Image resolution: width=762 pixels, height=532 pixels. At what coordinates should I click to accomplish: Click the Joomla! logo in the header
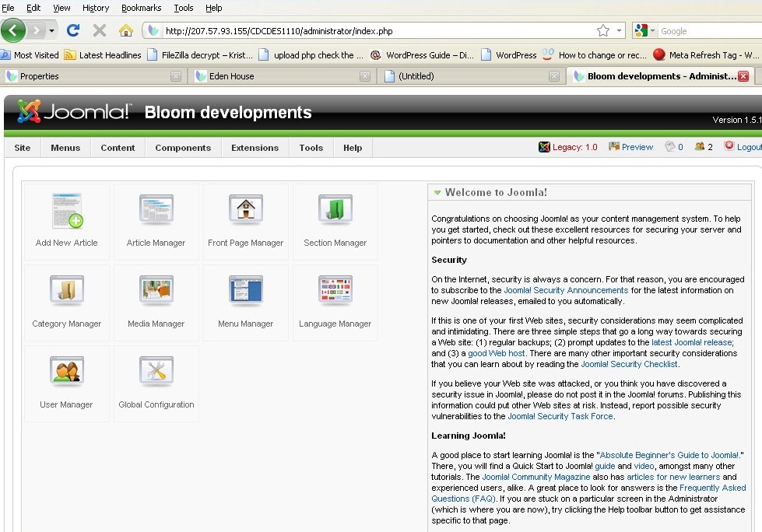[x=74, y=111]
